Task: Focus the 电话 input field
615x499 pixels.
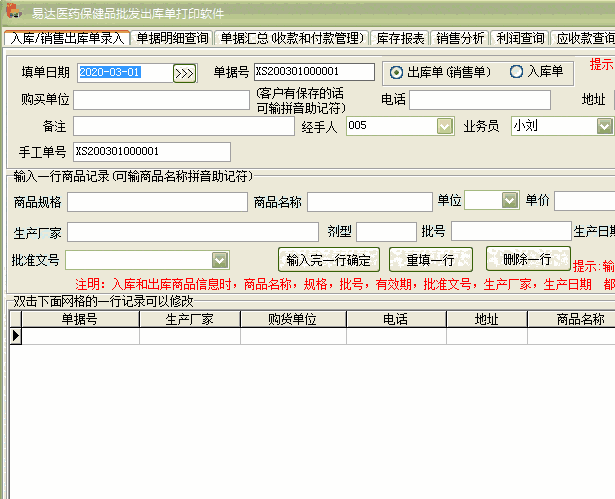Action: click(x=480, y=100)
